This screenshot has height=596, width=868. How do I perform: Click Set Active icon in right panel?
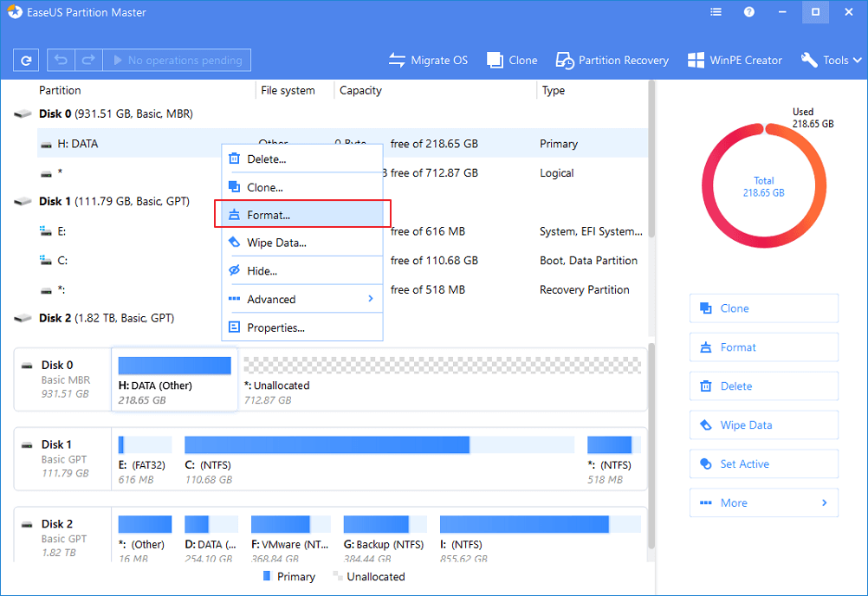point(706,463)
